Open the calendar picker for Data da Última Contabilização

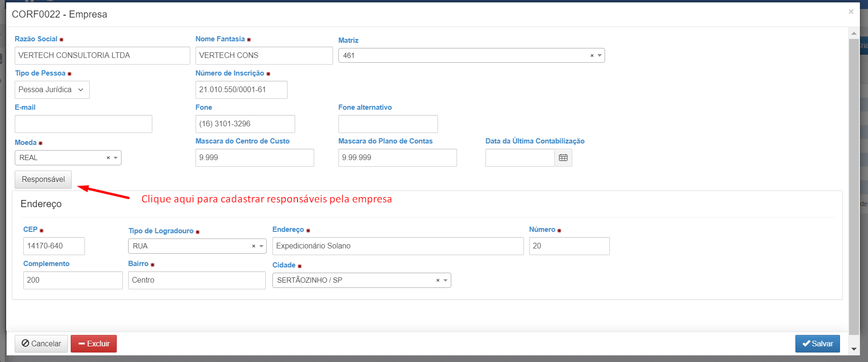coord(563,158)
